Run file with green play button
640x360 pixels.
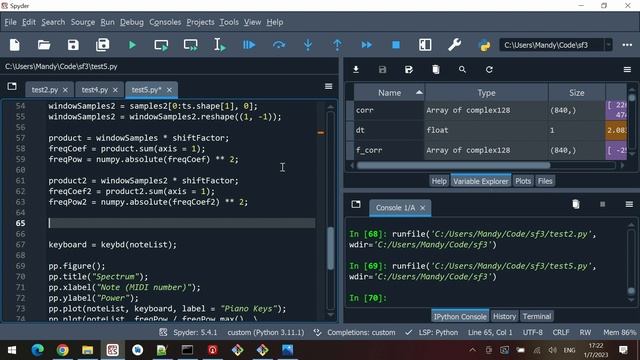[x=132, y=45]
